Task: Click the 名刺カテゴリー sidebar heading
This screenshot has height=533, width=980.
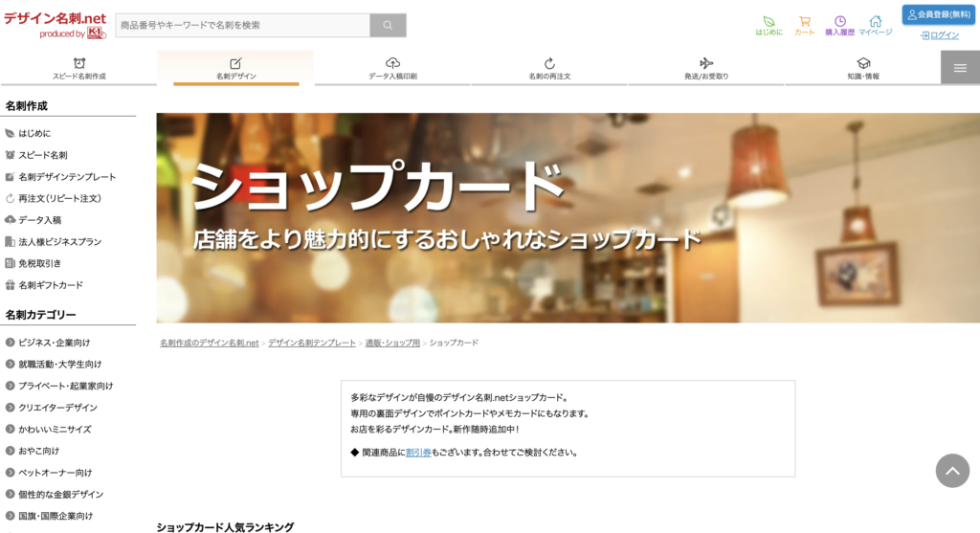Action: (x=40, y=315)
